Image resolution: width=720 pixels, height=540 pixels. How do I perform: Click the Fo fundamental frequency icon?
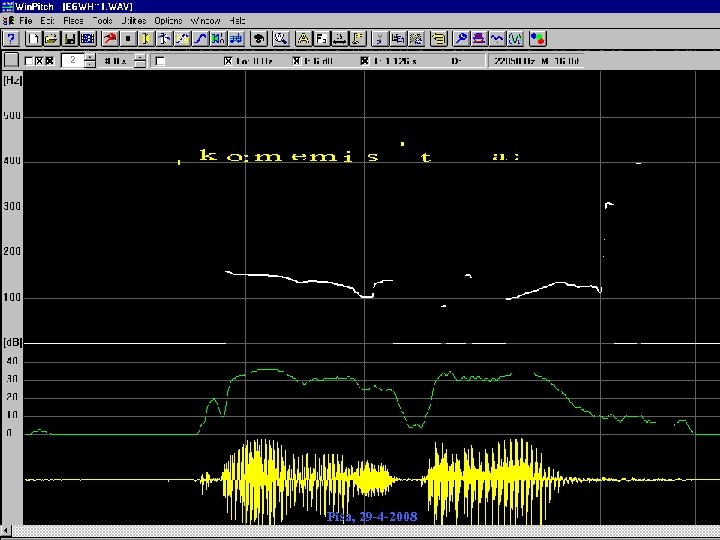[x=321, y=39]
